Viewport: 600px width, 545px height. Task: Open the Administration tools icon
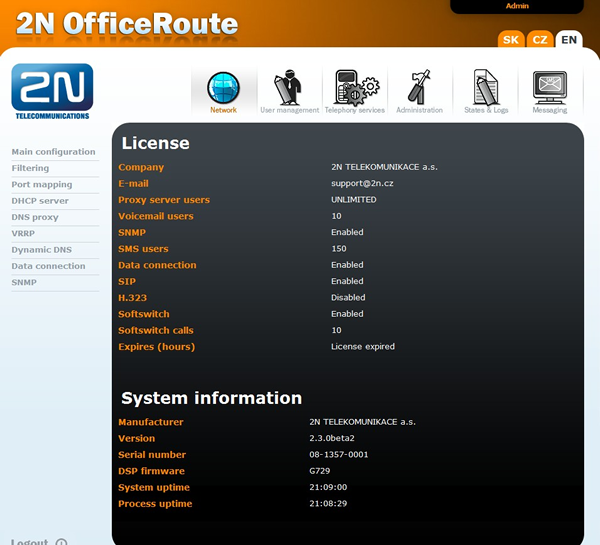[x=419, y=88]
